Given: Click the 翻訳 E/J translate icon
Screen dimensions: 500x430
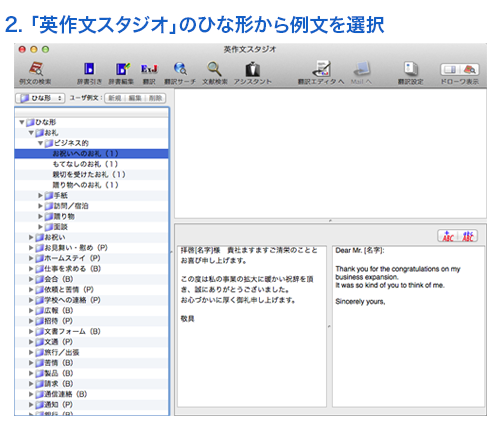Looking at the screenshot, I should click(149, 69).
